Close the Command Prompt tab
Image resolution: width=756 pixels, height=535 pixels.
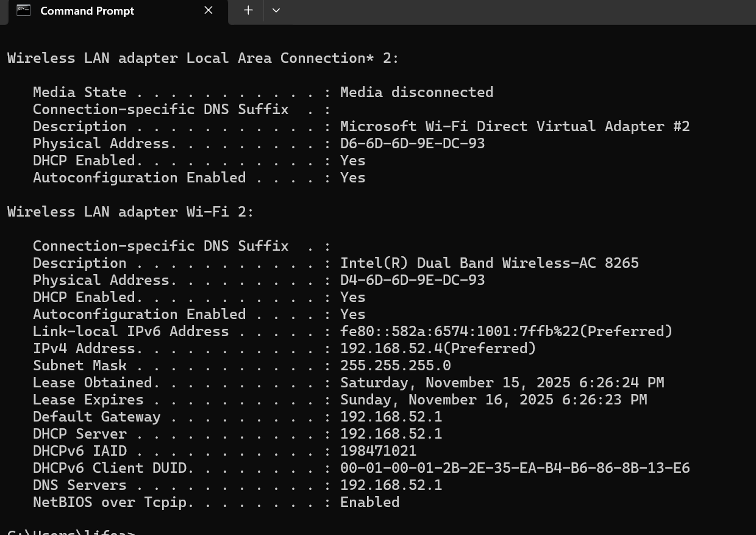coord(209,10)
